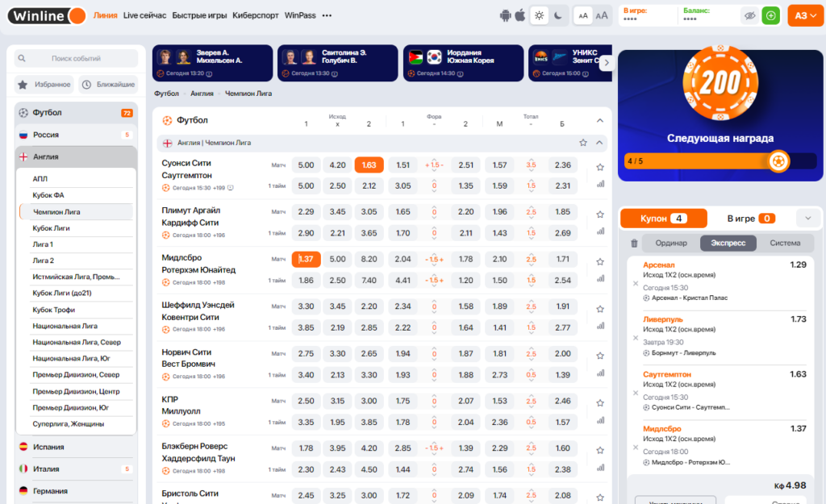Open statistics icon for Плимут Аргайл match
This screenshot has width=826, height=504.
coord(600,231)
